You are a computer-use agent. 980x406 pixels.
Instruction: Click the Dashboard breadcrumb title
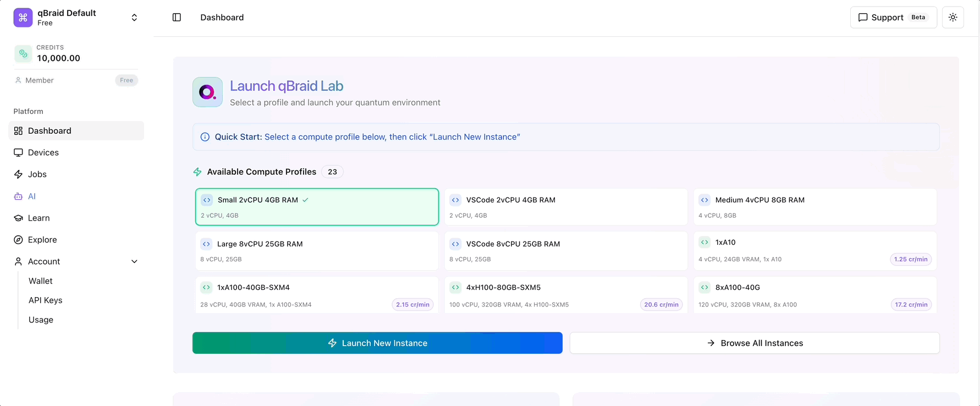(222, 18)
